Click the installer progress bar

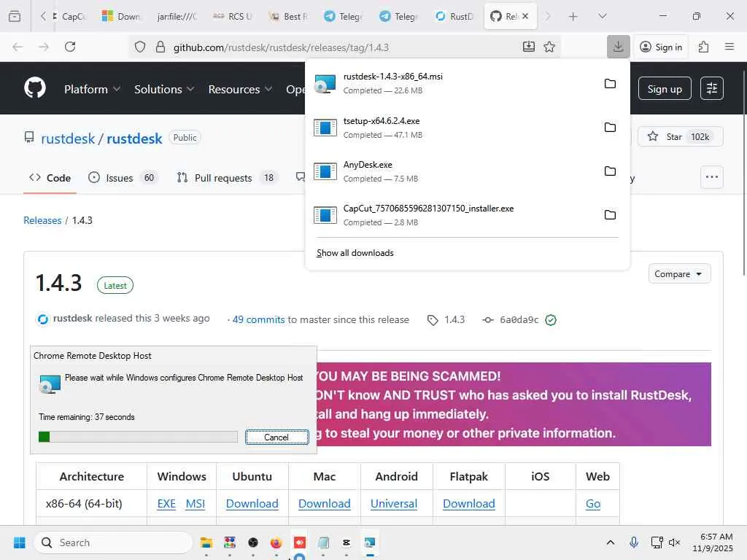(x=138, y=437)
